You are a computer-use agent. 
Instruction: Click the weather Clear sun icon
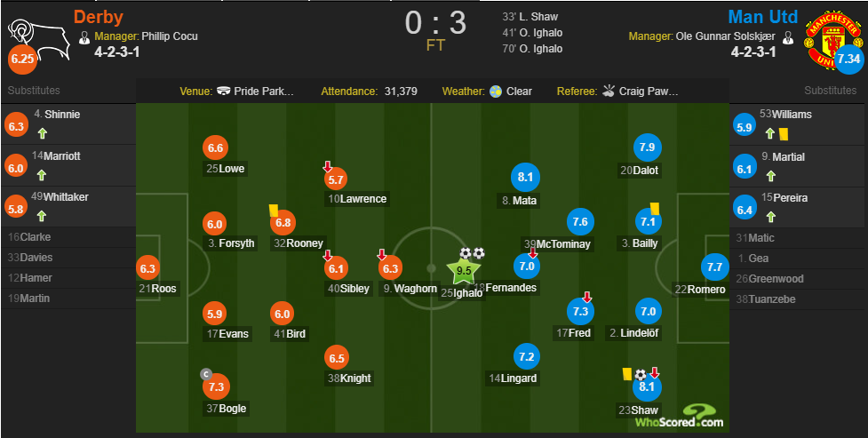[x=496, y=91]
